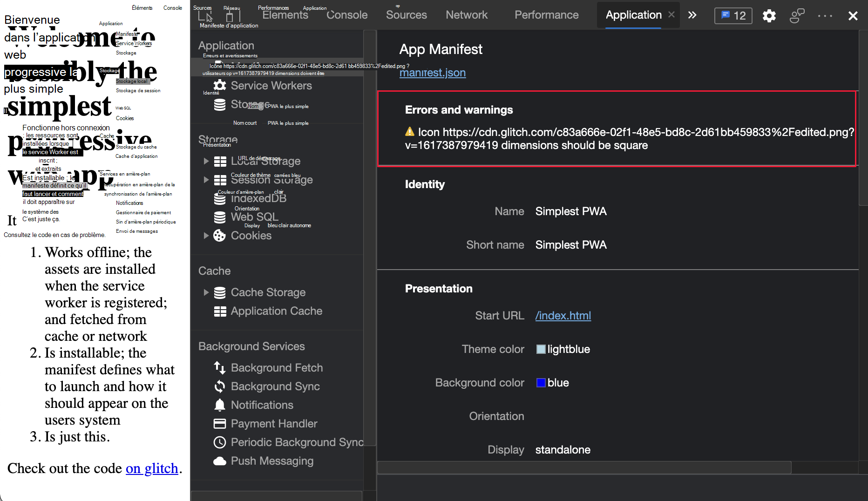Switch to the Performance tab
868x501 pixels.
click(x=546, y=15)
